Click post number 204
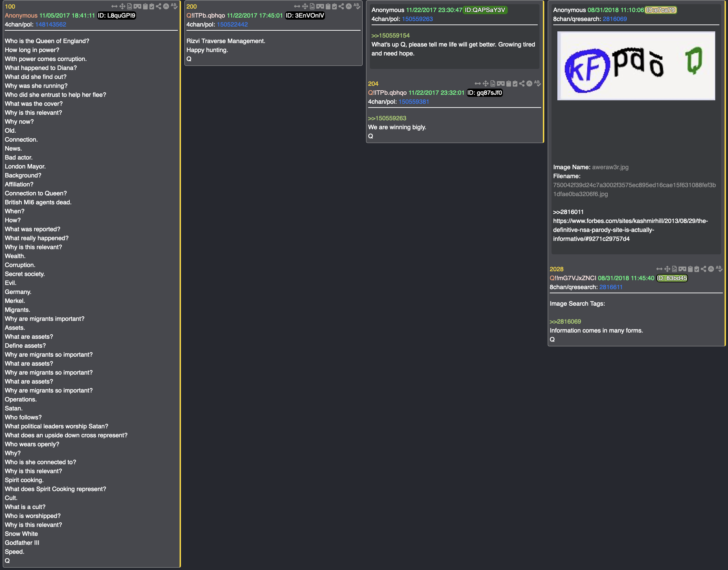This screenshot has width=728, height=570. pos(373,84)
